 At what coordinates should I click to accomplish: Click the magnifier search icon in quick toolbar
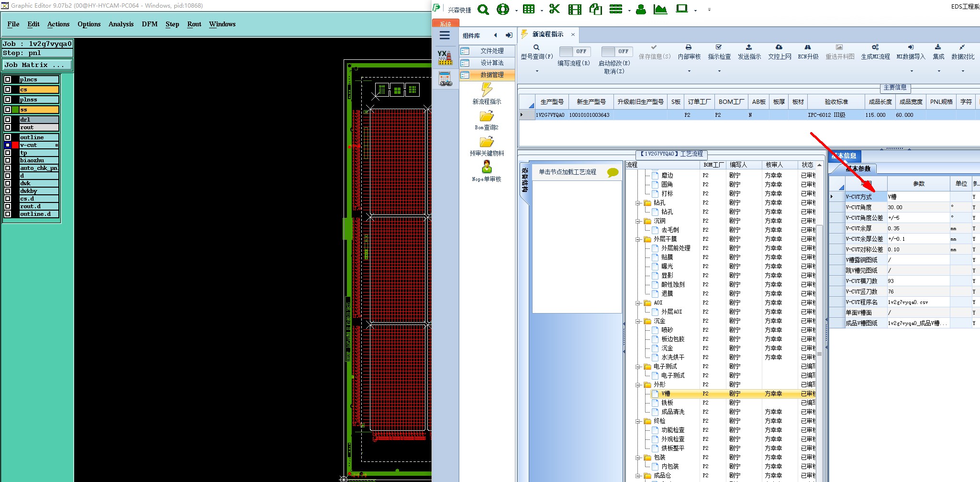(x=483, y=9)
